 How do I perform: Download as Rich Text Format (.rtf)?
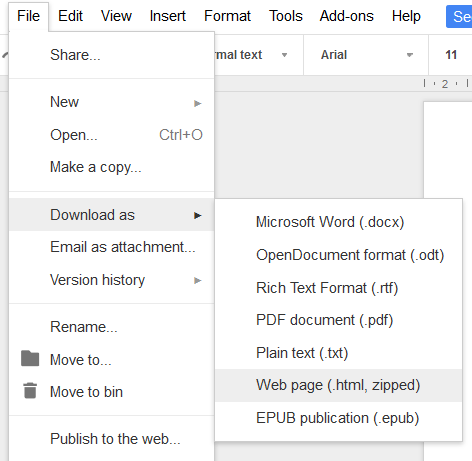339,288
